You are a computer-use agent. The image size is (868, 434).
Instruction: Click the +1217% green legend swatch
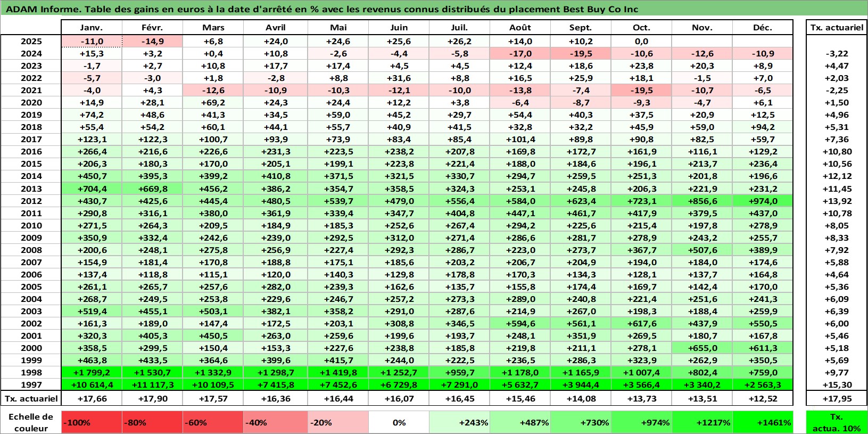click(x=702, y=422)
